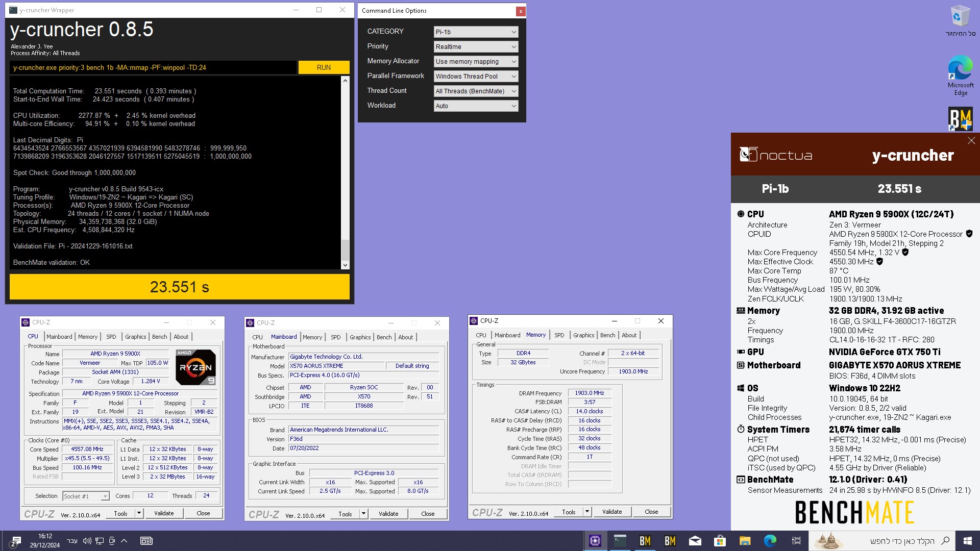Click the RUN button in y-cruncher
This screenshot has height=551, width=980.
[x=324, y=67]
